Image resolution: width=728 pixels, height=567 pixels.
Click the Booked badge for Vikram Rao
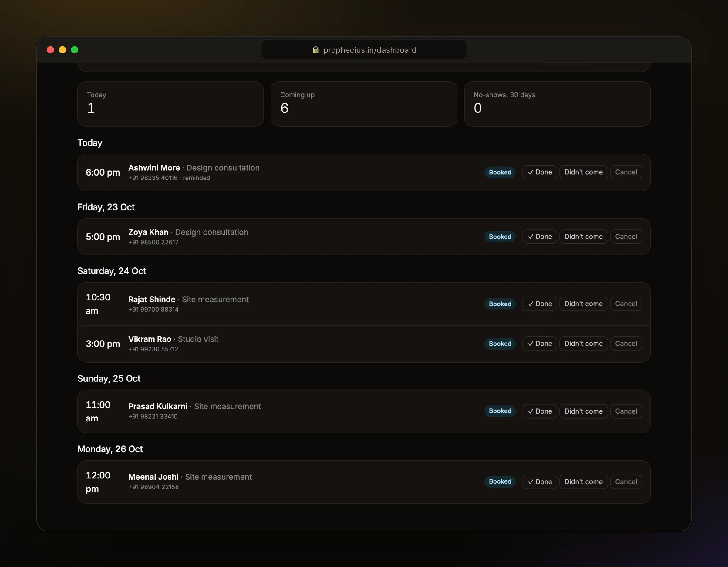[500, 344]
